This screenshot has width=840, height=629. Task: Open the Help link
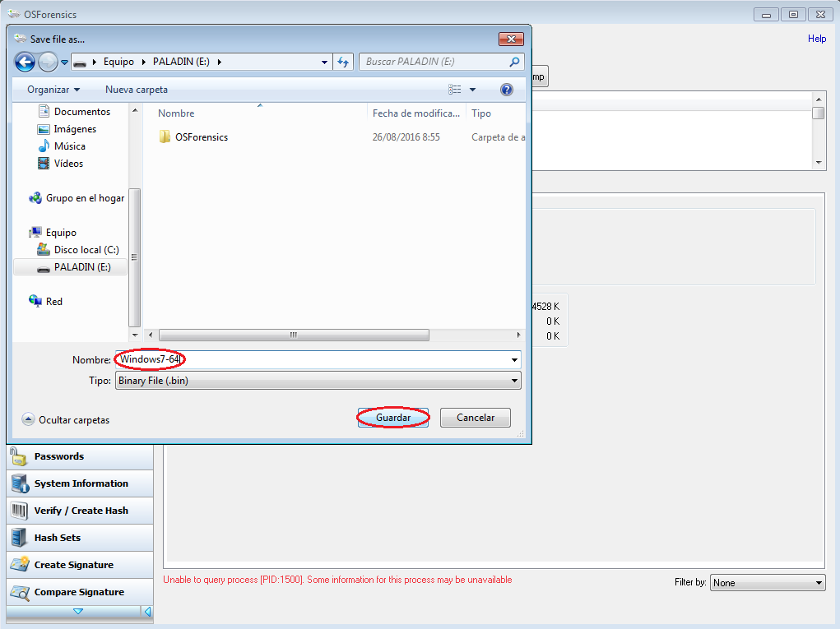pos(816,39)
